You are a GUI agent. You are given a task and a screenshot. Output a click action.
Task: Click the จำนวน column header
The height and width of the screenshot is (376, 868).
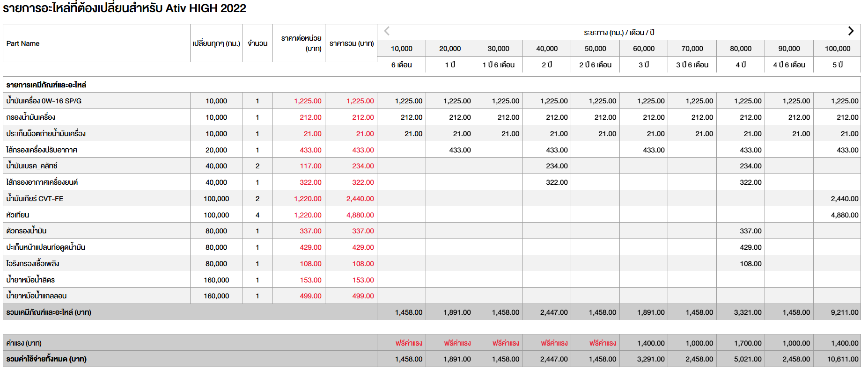[257, 43]
